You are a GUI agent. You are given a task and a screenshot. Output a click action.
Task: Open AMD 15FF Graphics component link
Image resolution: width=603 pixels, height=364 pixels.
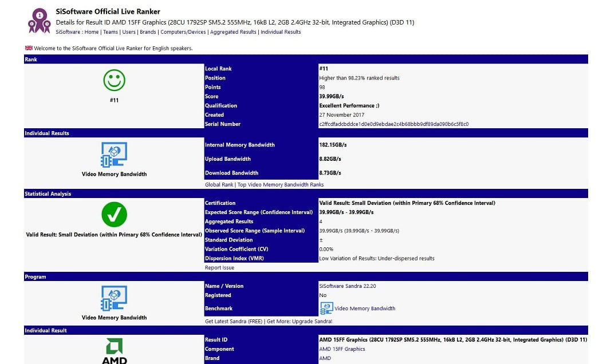(x=342, y=349)
